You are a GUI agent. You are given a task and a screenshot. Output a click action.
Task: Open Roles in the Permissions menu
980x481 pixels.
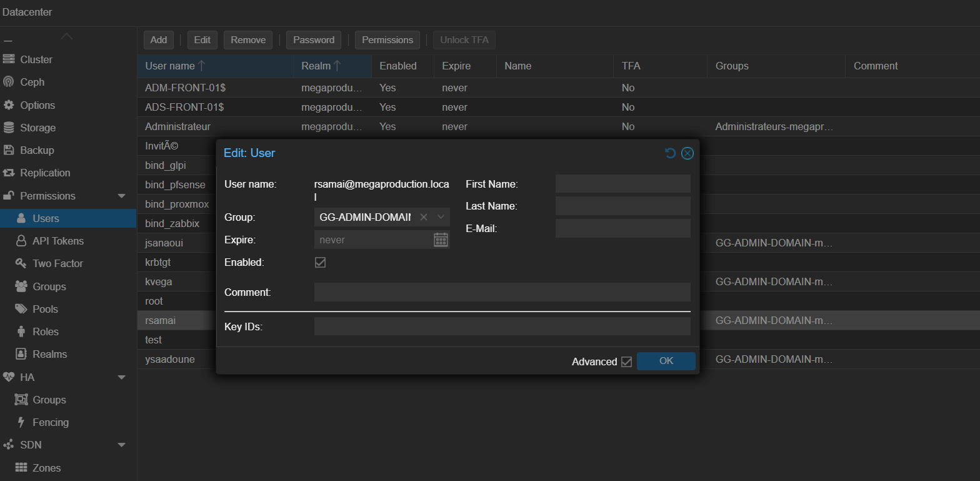pyautogui.click(x=45, y=332)
